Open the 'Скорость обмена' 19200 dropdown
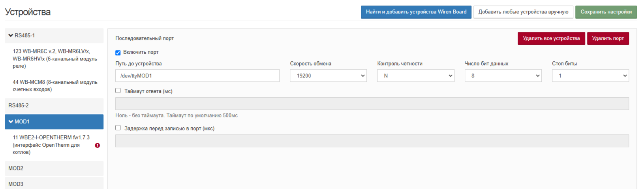Screen dimensions: 644x189 (x=328, y=76)
